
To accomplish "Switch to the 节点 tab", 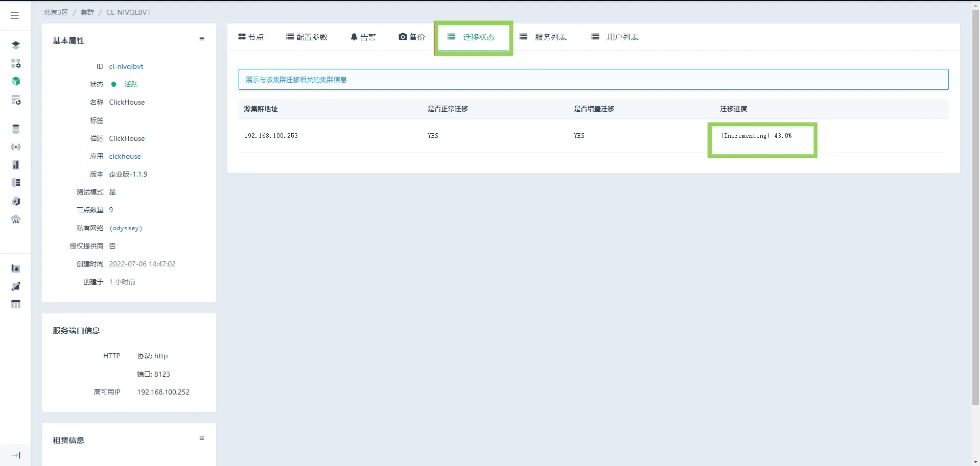I will [251, 37].
